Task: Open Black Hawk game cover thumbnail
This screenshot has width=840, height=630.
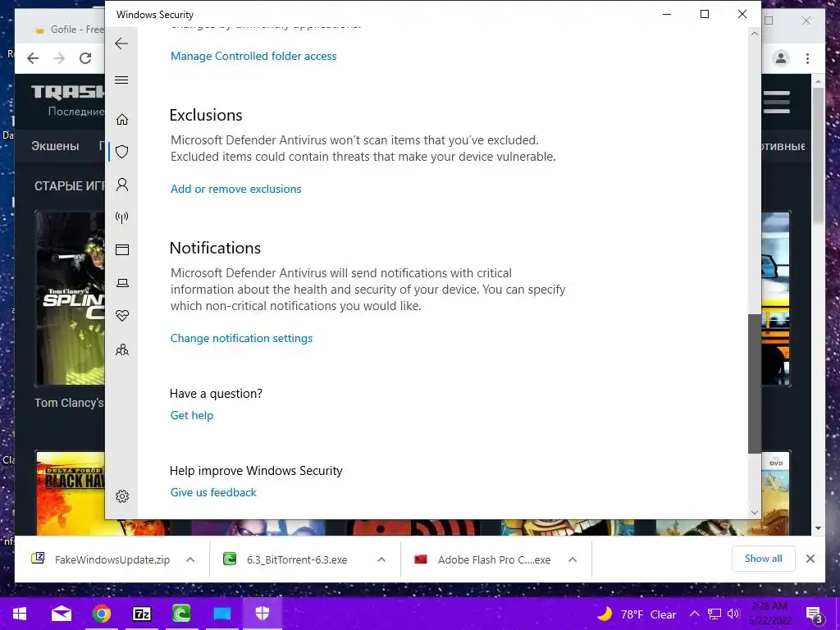Action: pos(71,493)
